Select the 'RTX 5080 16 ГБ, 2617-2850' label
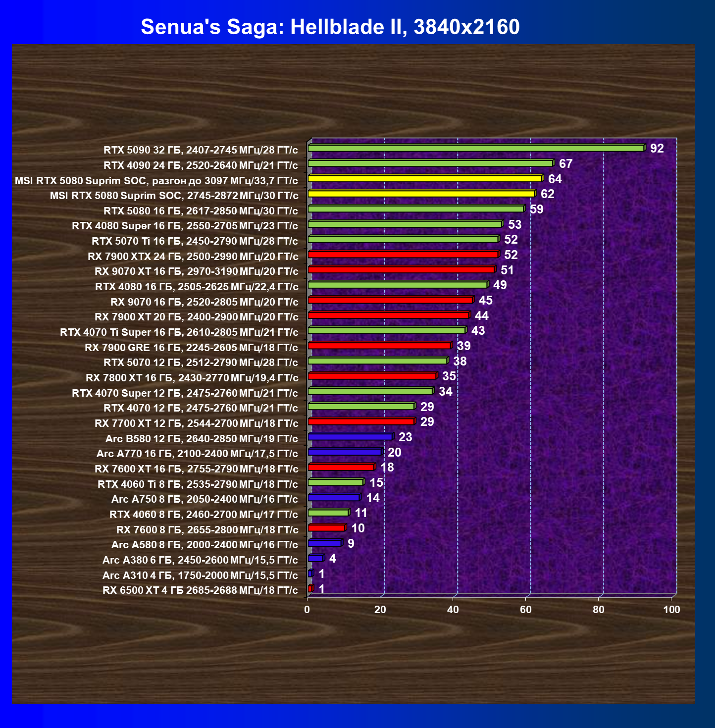 coord(201,211)
